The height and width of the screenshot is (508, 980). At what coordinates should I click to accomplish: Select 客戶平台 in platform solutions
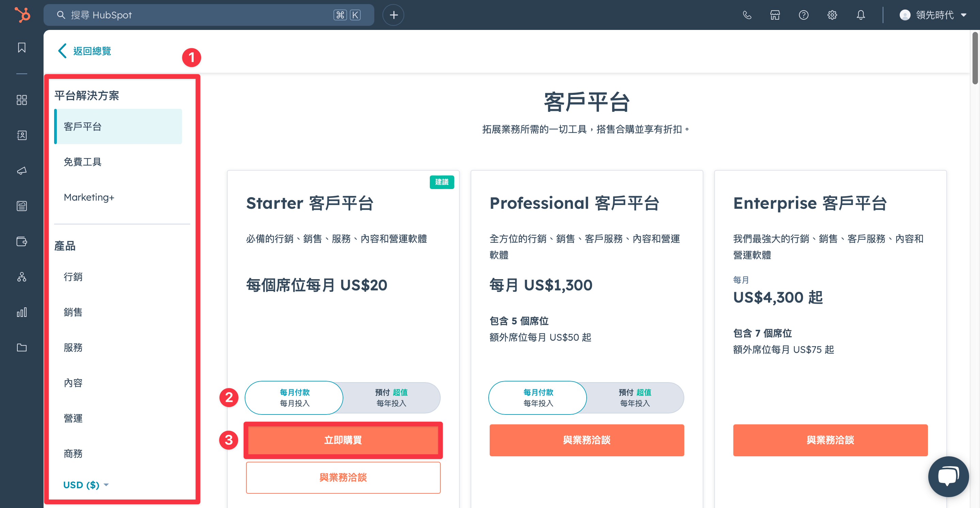tap(118, 126)
